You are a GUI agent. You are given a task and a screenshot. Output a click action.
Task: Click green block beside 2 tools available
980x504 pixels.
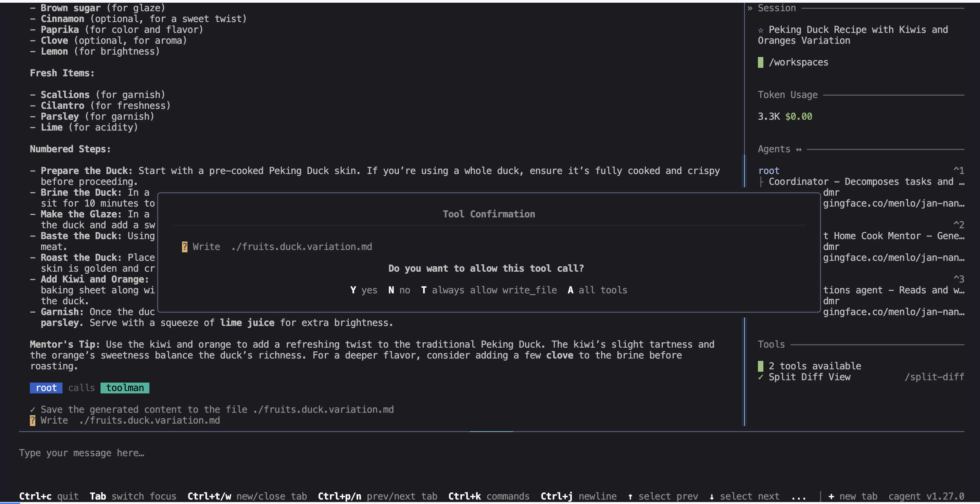pyautogui.click(x=761, y=366)
